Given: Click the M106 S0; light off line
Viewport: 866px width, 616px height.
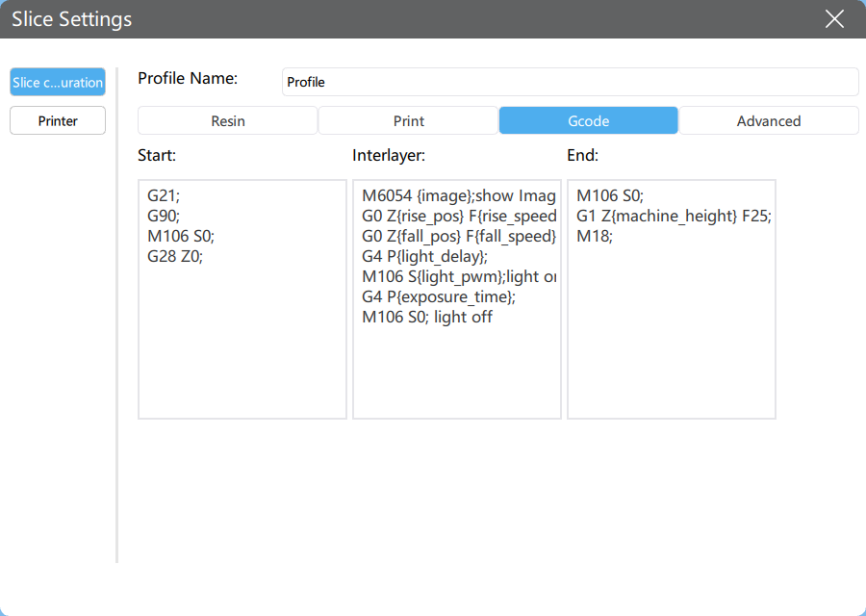Looking at the screenshot, I should coord(427,317).
